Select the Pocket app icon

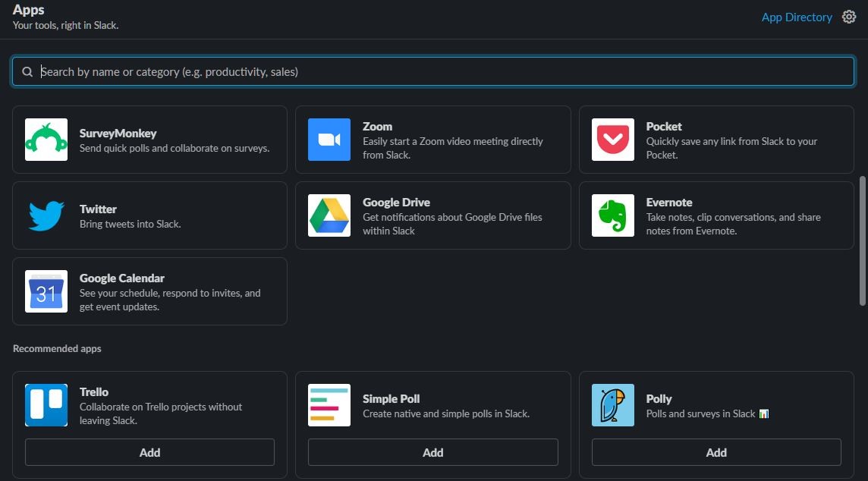tap(613, 140)
